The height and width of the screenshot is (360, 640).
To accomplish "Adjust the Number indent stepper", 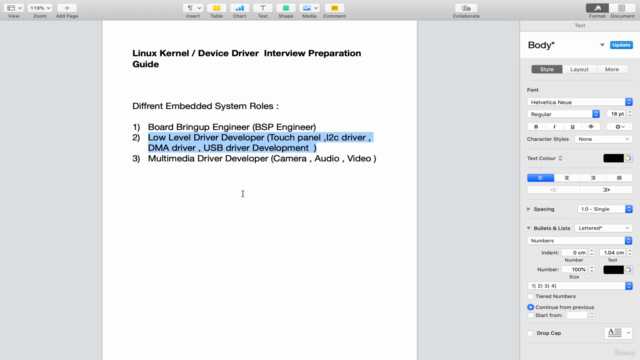I will [x=591, y=253].
